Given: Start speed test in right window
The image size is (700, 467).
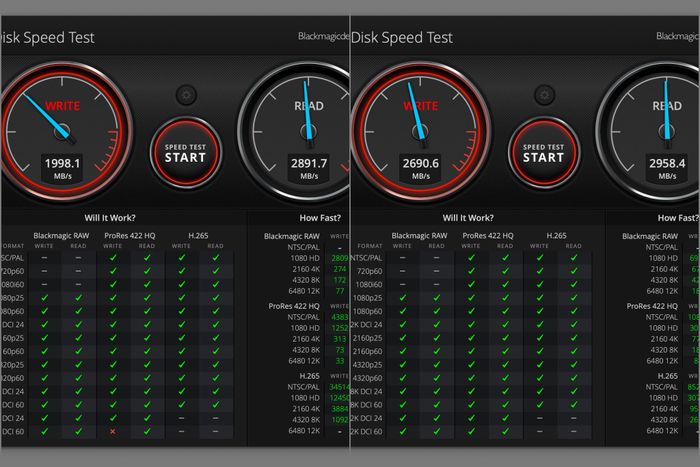Looking at the screenshot, I should pos(544,153).
